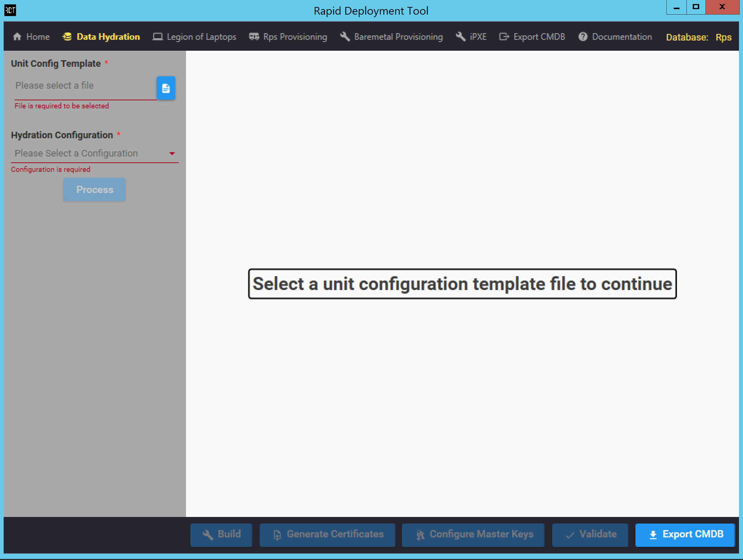Click 'File is required to be selected' message
The image size is (743, 560).
[x=62, y=106]
